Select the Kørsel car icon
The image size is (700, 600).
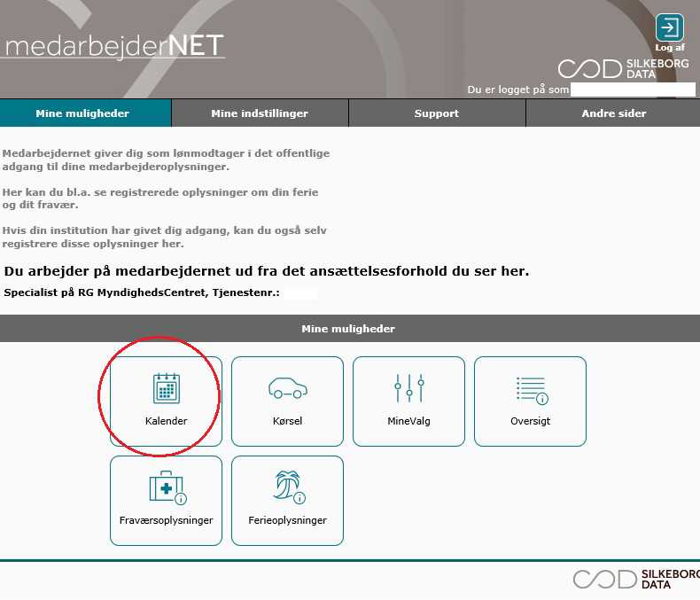tap(287, 388)
